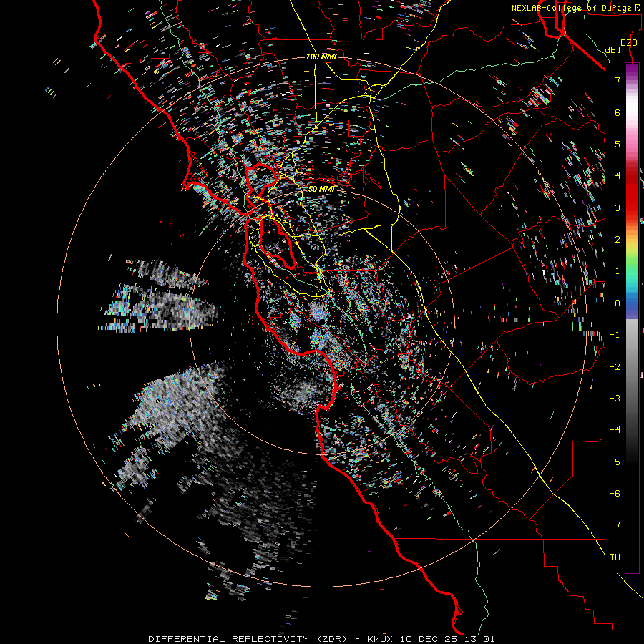
Task: Click the "DZD" product label
Action: [x=629, y=43]
